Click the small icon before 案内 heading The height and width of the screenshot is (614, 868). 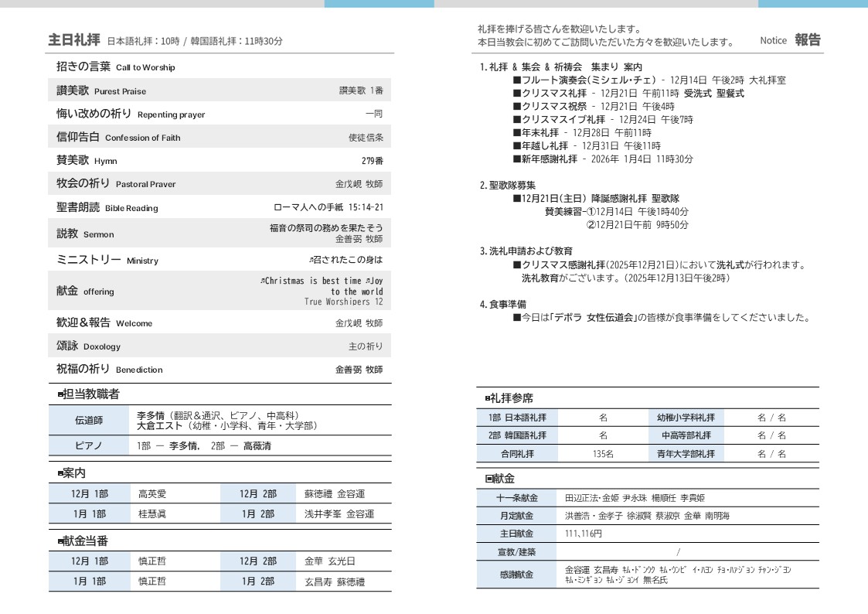pos(60,472)
